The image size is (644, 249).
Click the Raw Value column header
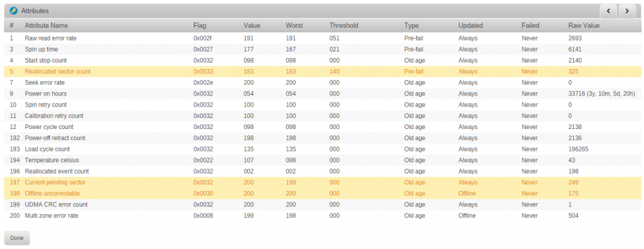[x=584, y=26]
